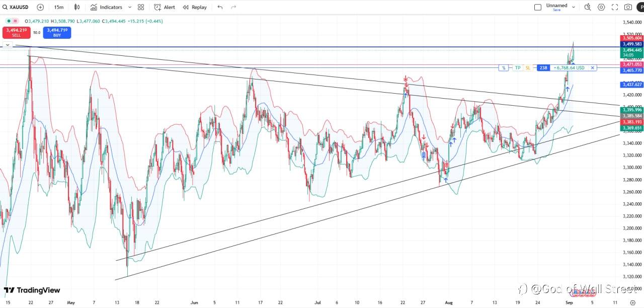
Task: Click the redo arrow
Action: coord(233,7)
